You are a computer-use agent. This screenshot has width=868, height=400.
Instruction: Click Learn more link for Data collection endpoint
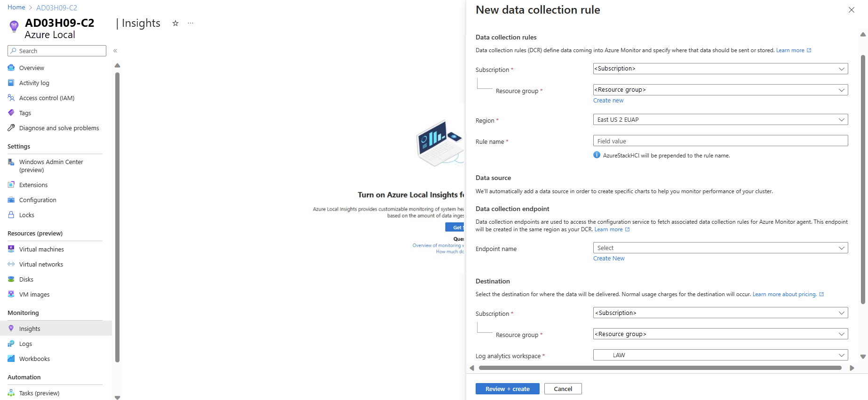tap(612, 229)
